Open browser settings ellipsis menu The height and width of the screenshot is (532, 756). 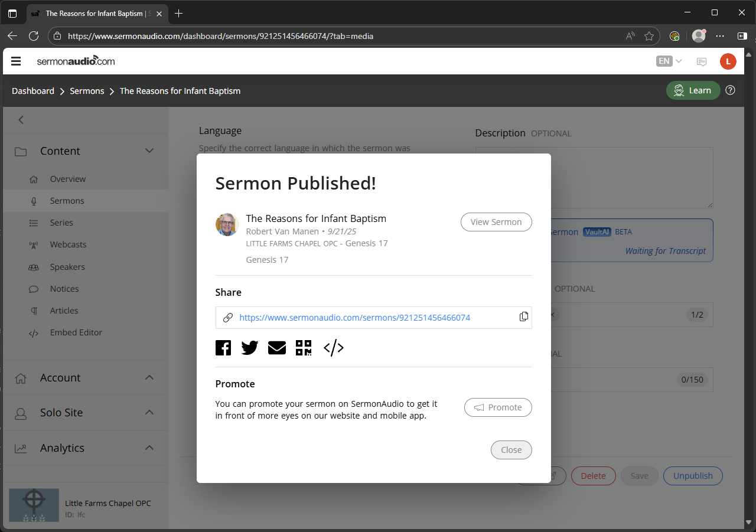click(x=720, y=36)
